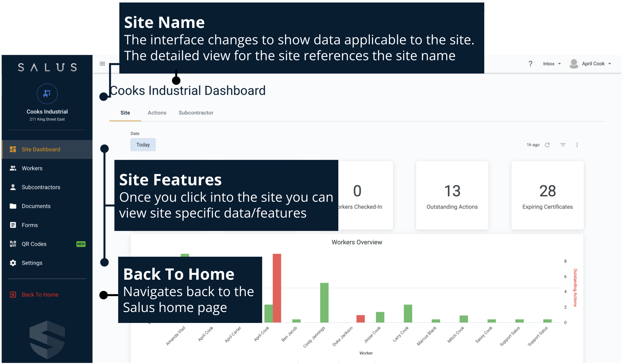Open the Today date selector
623x364 pixels.
[x=143, y=145]
